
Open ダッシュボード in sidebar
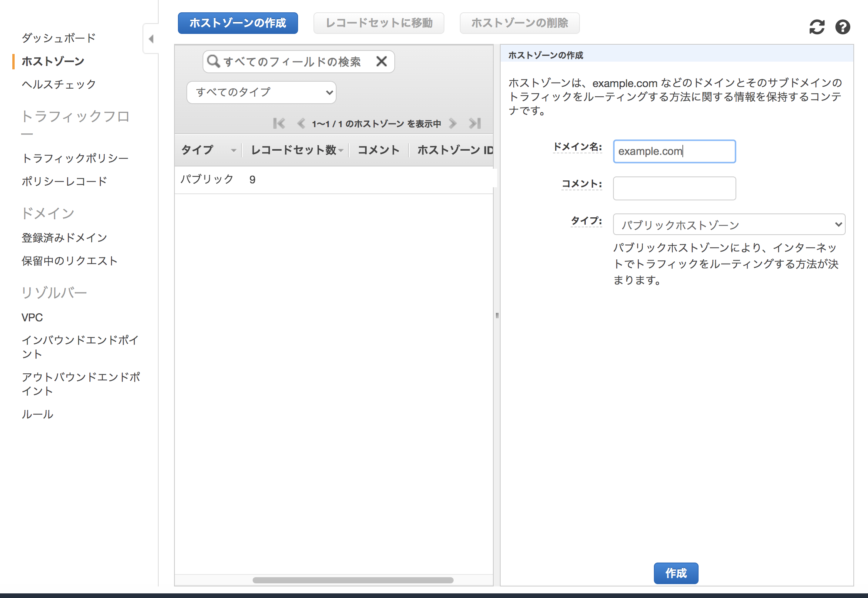click(59, 38)
